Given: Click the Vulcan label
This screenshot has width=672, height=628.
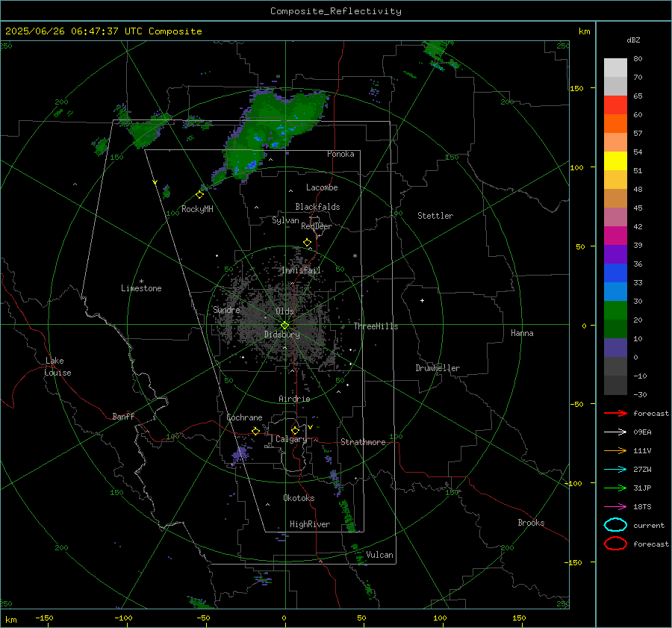Looking at the screenshot, I should tap(379, 555).
